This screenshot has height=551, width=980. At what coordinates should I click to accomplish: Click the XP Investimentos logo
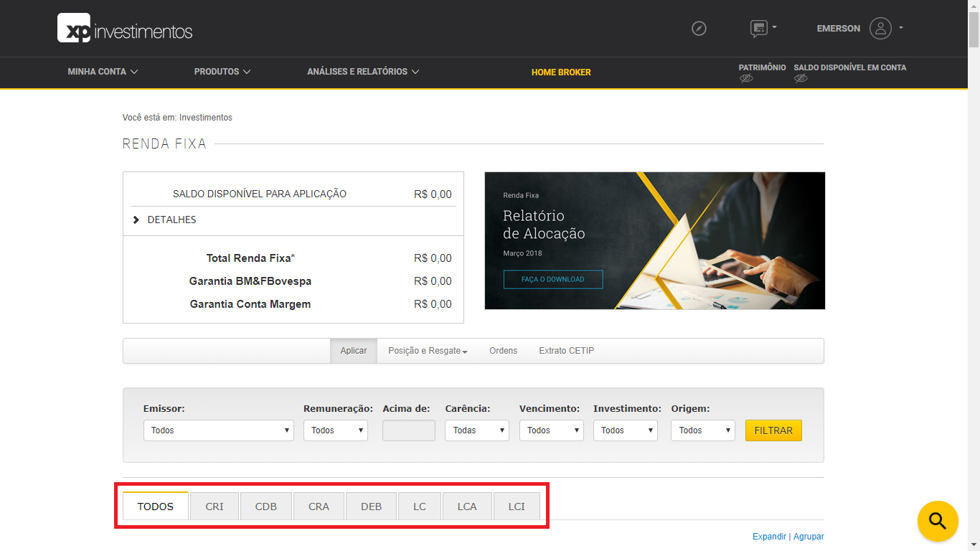(x=125, y=29)
